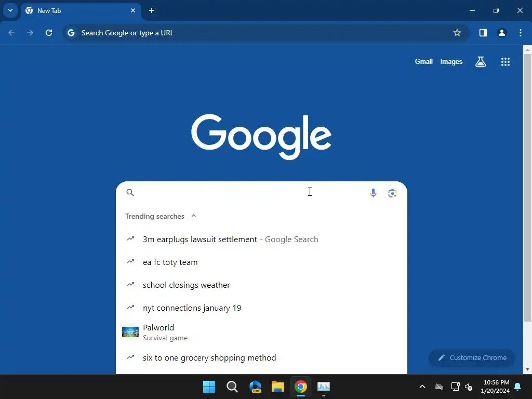Select 'ea fc toty team' suggestion
Screen dimensions: 532x399
pyautogui.click(x=261, y=262)
